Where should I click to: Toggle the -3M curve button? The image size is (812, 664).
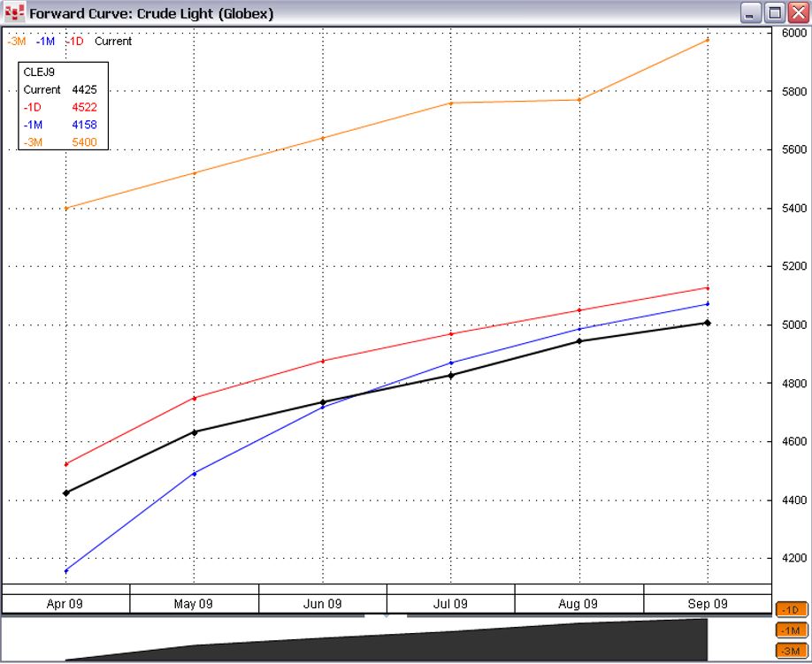(x=792, y=651)
